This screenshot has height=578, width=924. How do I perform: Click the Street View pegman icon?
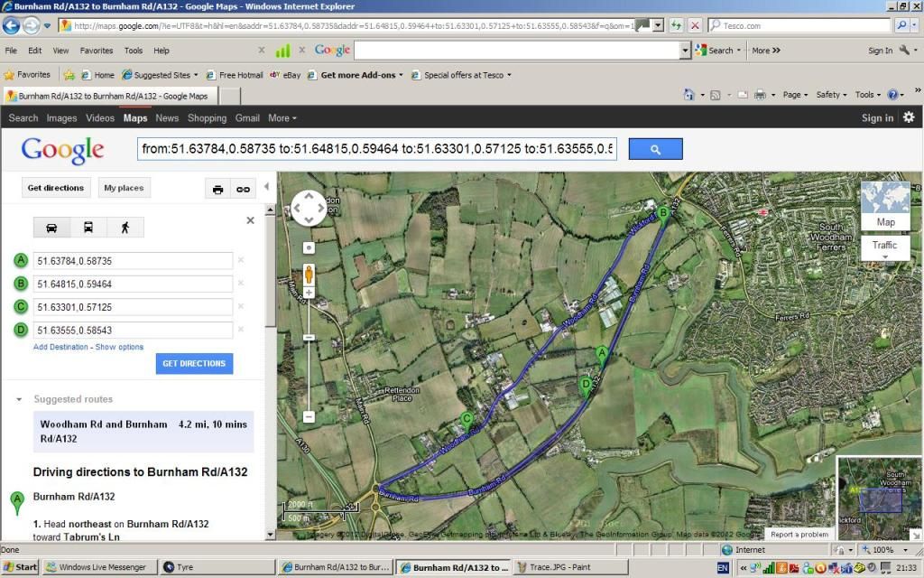[309, 275]
